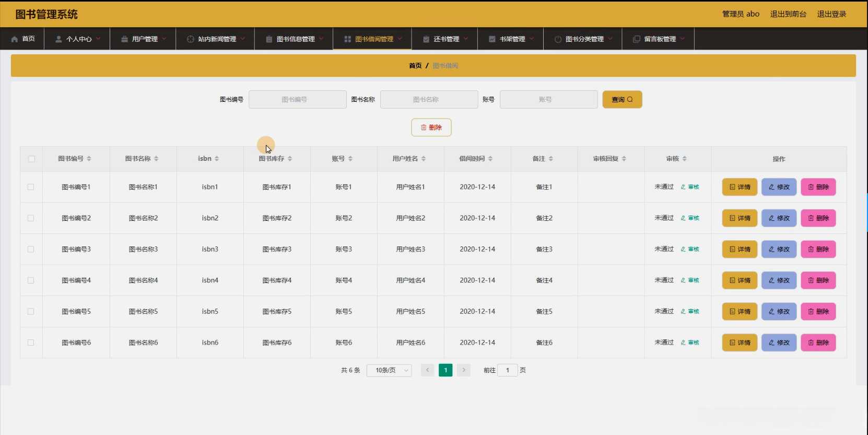Click 修改 for row 图书编号6
This screenshot has width=868, height=435.
coord(779,343)
